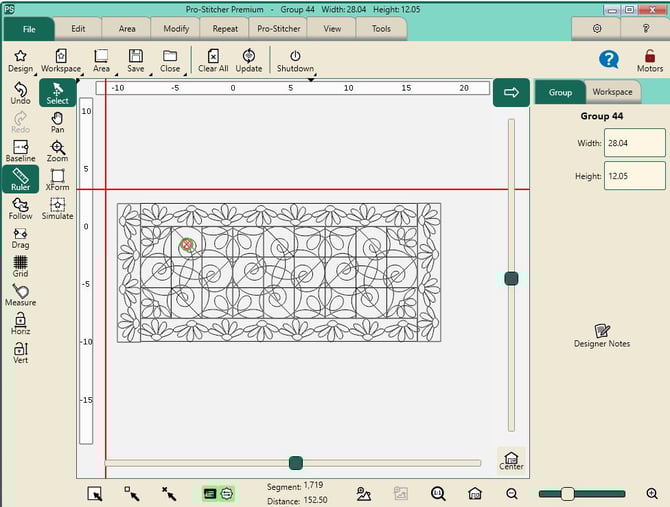Click the zoom in magnifier icon

coord(652,494)
